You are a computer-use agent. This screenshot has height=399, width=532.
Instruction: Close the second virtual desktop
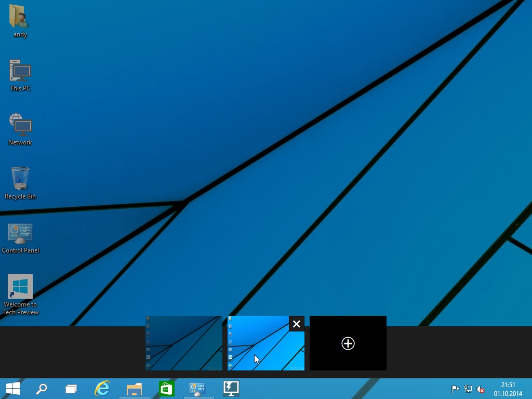tap(296, 324)
